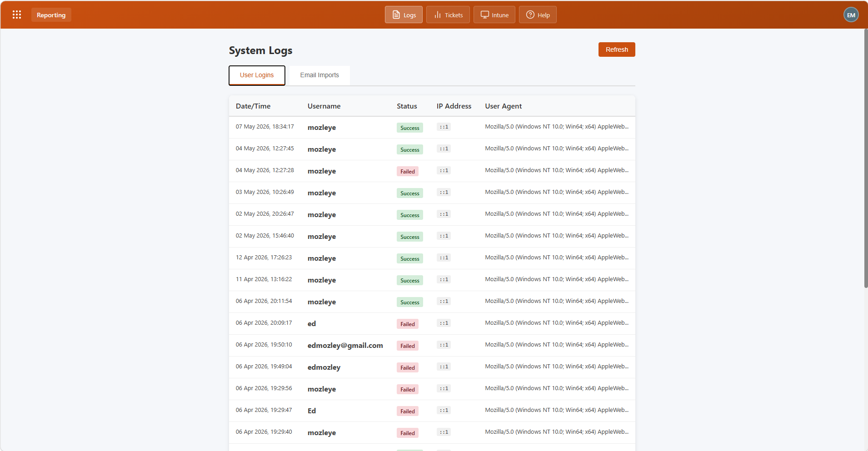Switch to the User Logins tab
868x451 pixels.
(x=257, y=75)
